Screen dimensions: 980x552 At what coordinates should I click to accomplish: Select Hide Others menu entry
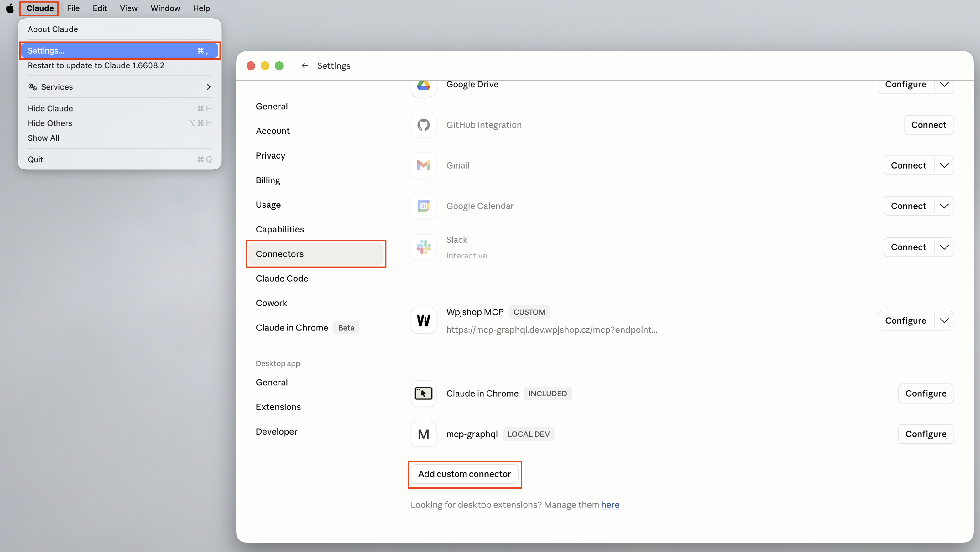click(x=120, y=123)
